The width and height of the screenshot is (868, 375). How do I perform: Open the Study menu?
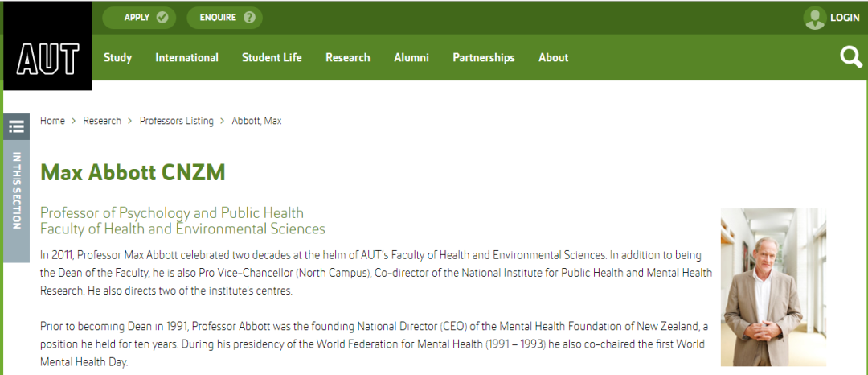(118, 58)
